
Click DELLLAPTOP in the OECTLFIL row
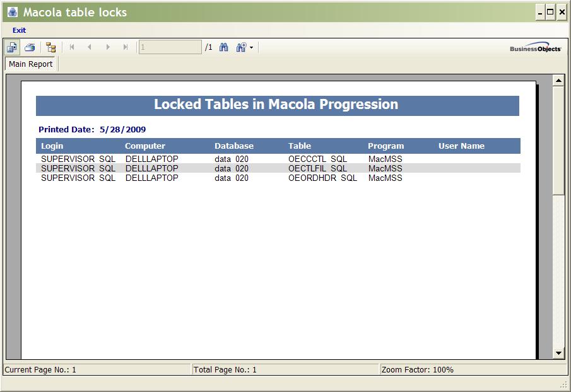coord(152,168)
